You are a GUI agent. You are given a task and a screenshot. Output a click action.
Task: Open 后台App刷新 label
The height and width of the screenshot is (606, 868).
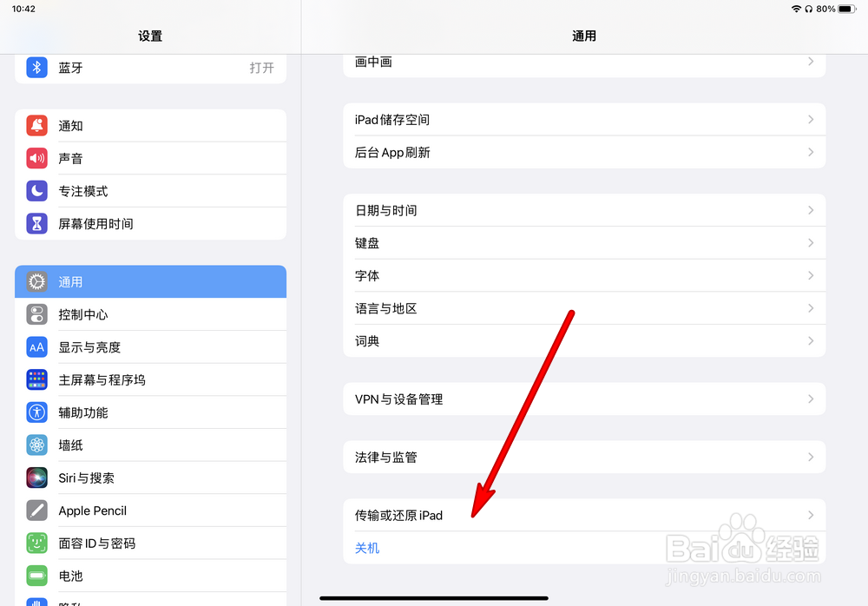(x=392, y=152)
